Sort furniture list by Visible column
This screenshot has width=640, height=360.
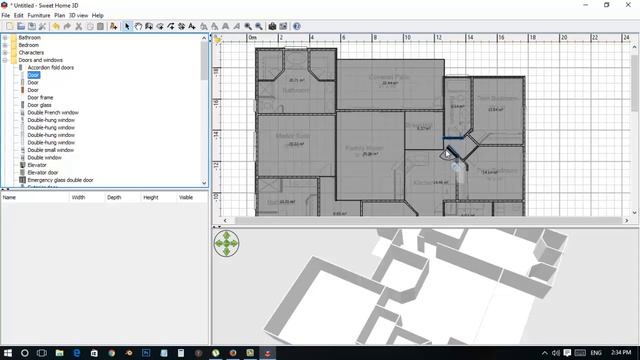coord(192,198)
